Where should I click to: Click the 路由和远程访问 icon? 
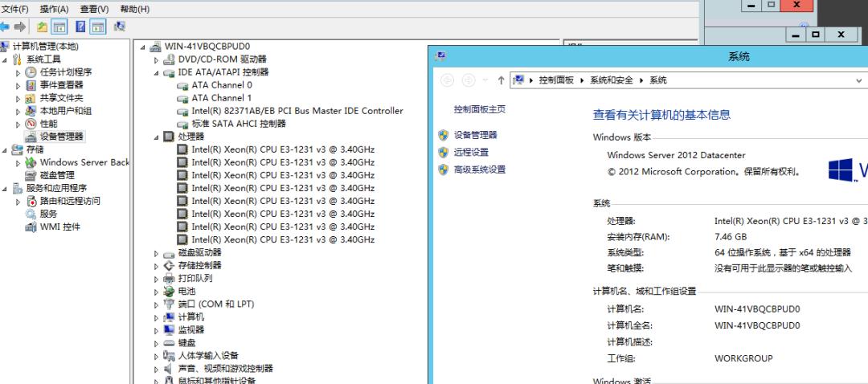click(x=31, y=201)
